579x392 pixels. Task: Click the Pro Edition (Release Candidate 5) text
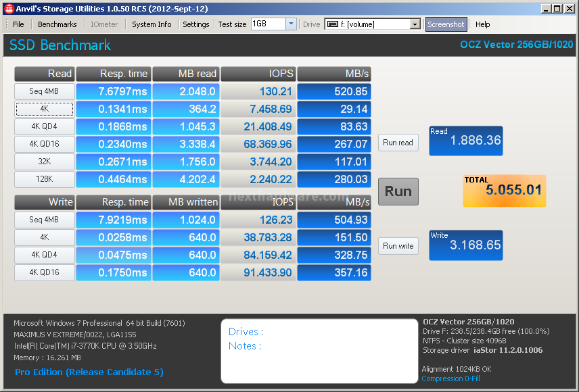pyautogui.click(x=89, y=372)
